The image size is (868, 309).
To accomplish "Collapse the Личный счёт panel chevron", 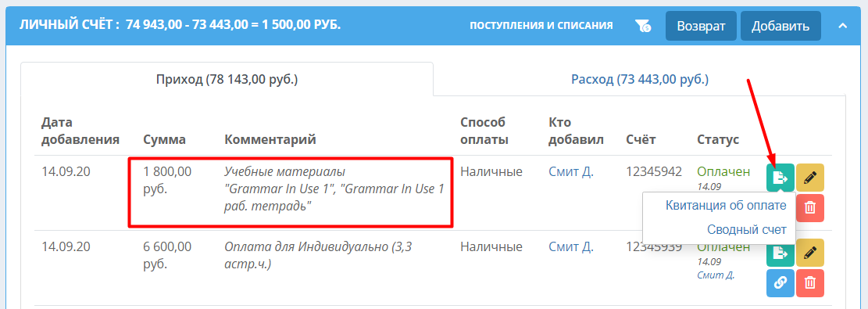I will [842, 26].
